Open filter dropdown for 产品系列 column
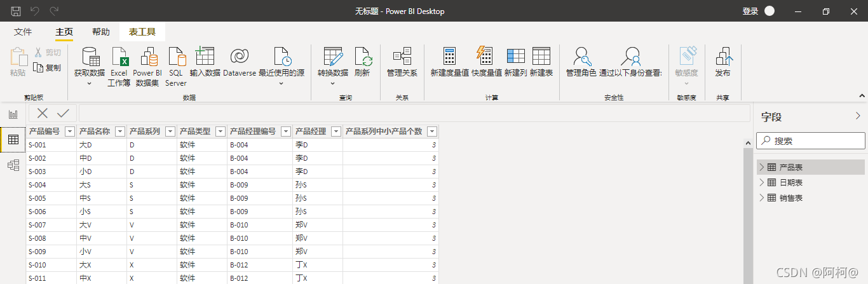Viewport: 868px width, 284px height. (x=170, y=132)
